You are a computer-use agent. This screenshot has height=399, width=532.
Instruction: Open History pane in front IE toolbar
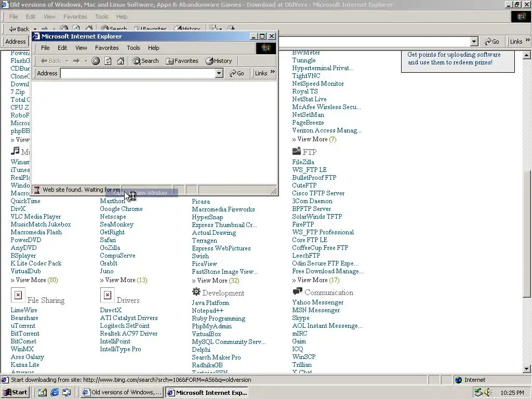(x=219, y=61)
